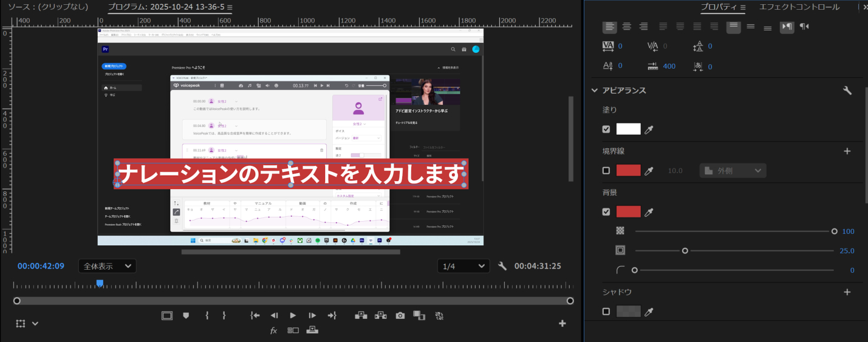Image resolution: width=868 pixels, height=342 pixels.
Task: Align text right
Action: click(644, 27)
